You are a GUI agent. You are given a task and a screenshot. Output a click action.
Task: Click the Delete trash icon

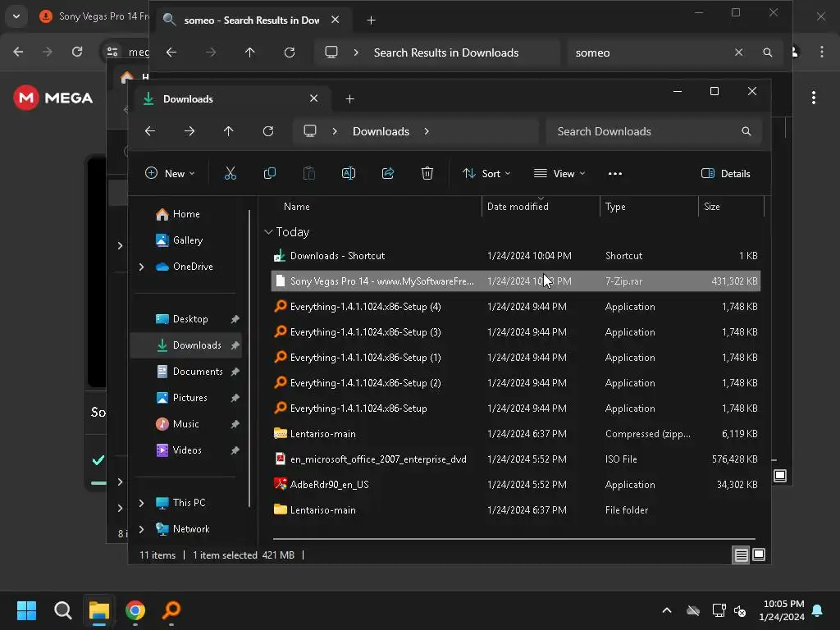coord(427,173)
